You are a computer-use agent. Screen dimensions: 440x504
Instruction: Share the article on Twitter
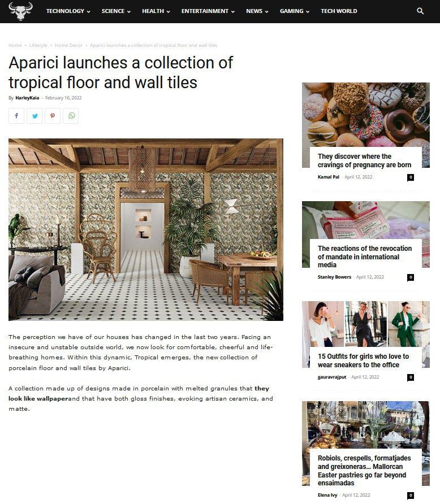pyautogui.click(x=34, y=116)
